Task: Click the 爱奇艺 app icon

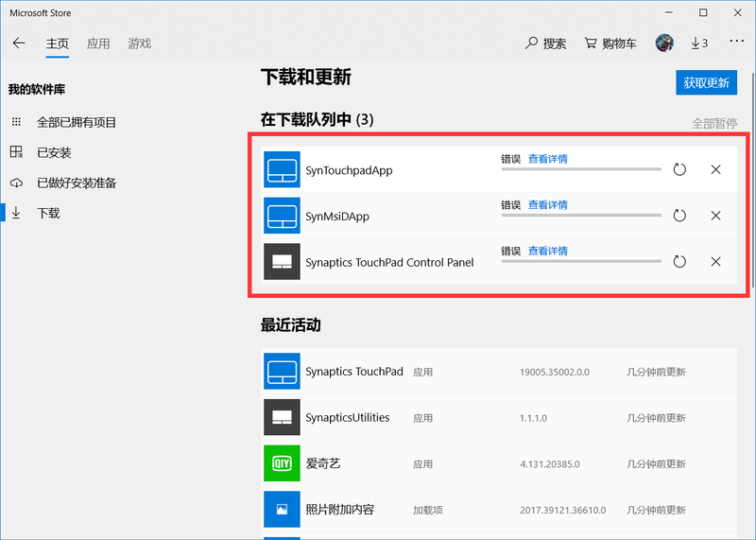Action: coord(282,463)
